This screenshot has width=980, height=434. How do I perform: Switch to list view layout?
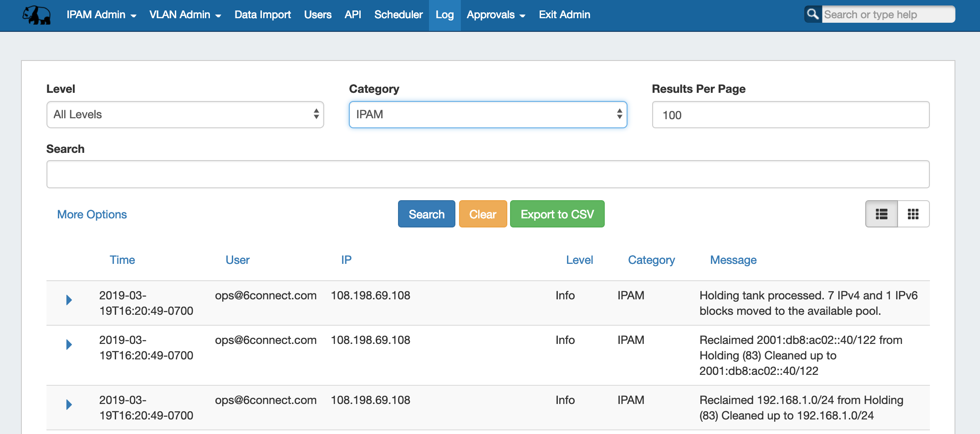coord(881,214)
